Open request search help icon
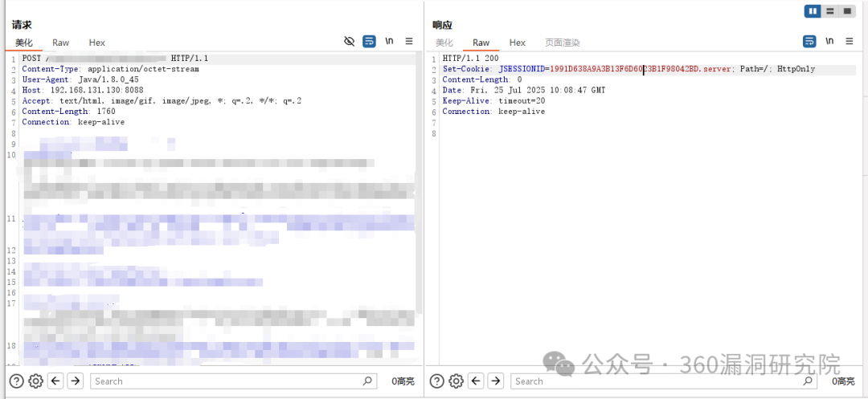 [16, 381]
